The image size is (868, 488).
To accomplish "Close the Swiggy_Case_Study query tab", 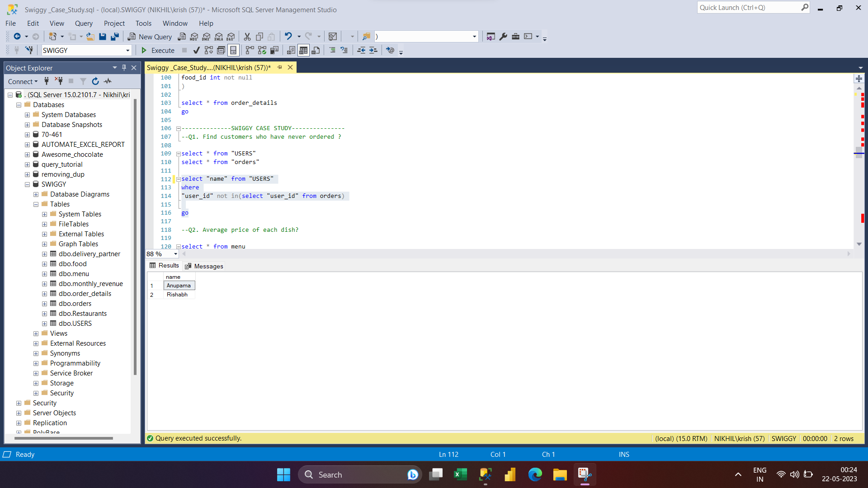I will click(x=290, y=67).
